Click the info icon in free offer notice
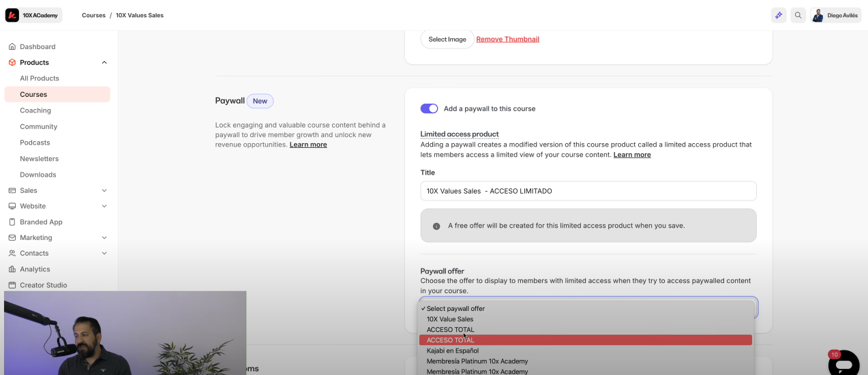Viewport: 868px width, 375px height. tap(436, 226)
